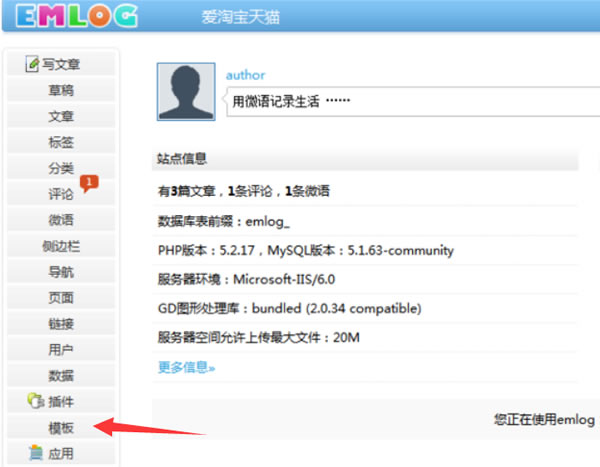This screenshot has width=600, height=467.
Task: Click the 爱淘宝天猫 site title
Action: tap(241, 18)
